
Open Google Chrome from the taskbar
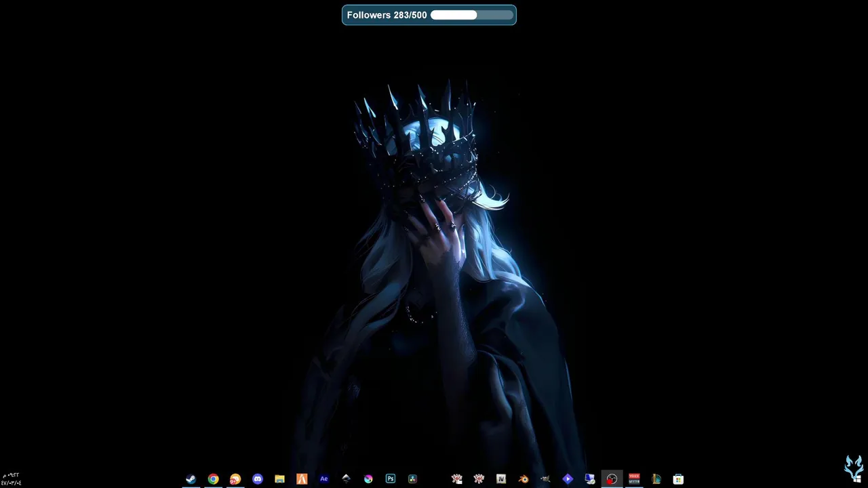(213, 479)
